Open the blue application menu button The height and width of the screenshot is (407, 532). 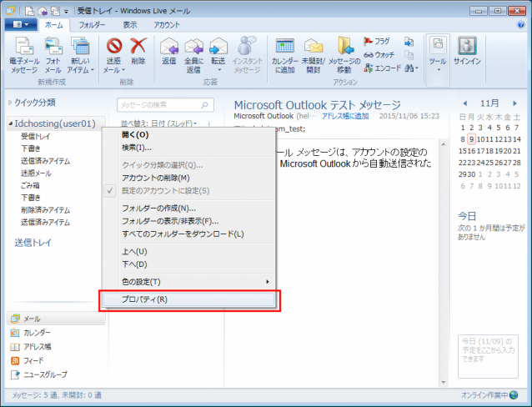(21, 24)
